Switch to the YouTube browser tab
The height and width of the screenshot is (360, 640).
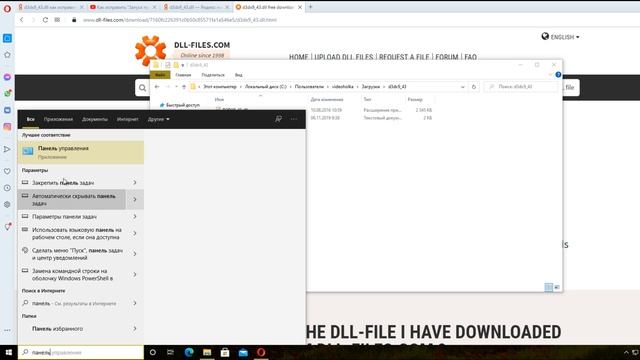pyautogui.click(x=123, y=7)
